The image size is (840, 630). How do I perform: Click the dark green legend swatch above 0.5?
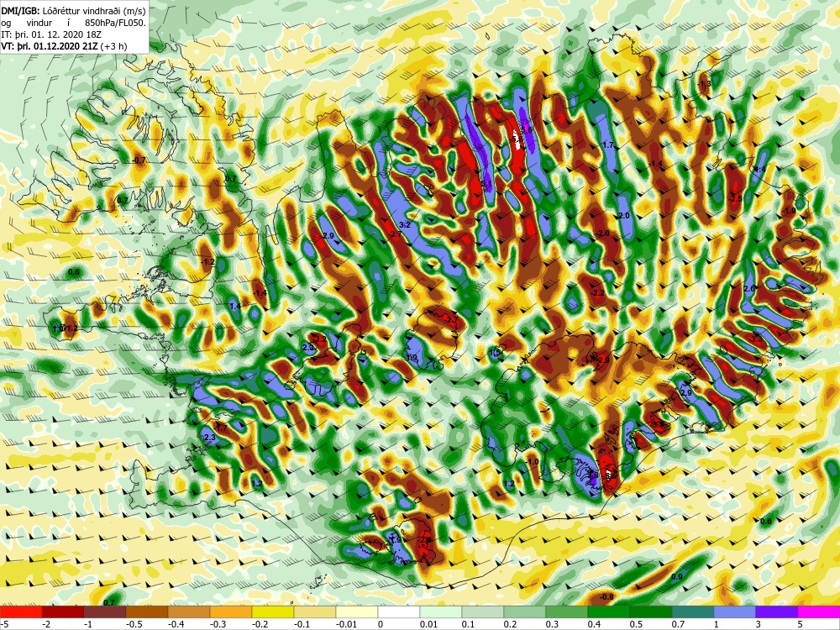coord(651,612)
